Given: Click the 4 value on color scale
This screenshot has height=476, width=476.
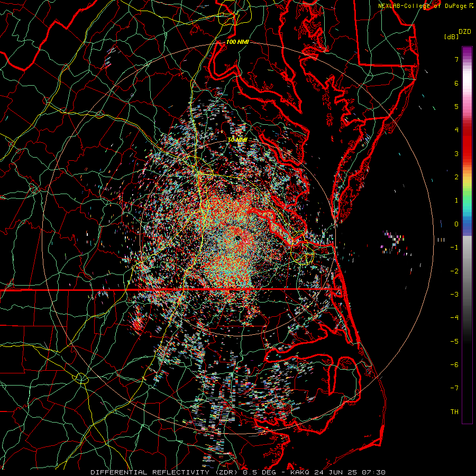Looking at the screenshot, I should (x=456, y=130).
